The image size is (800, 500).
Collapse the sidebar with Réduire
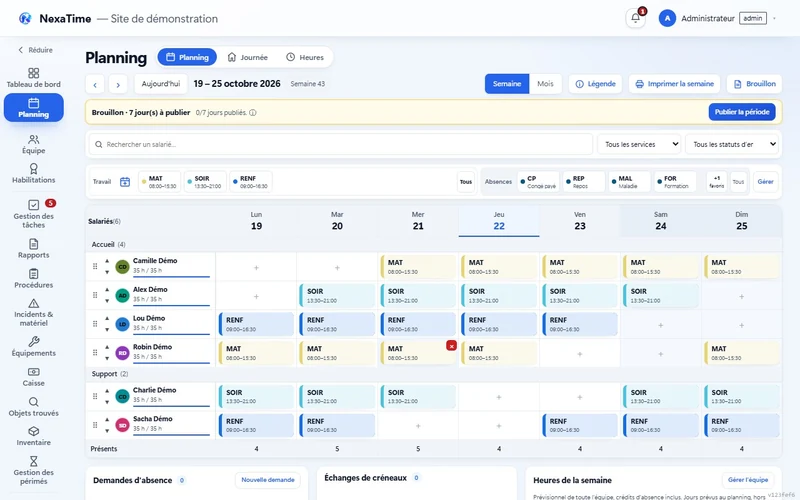35,50
